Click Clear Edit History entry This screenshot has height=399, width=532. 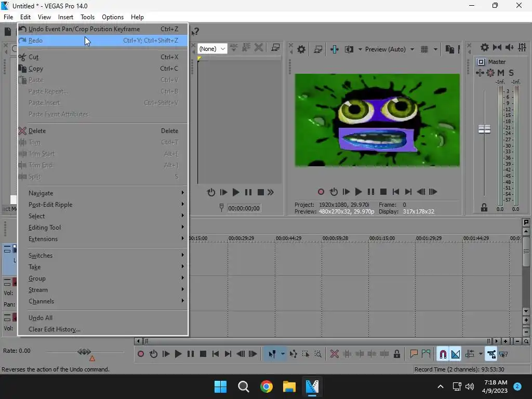[102, 329]
